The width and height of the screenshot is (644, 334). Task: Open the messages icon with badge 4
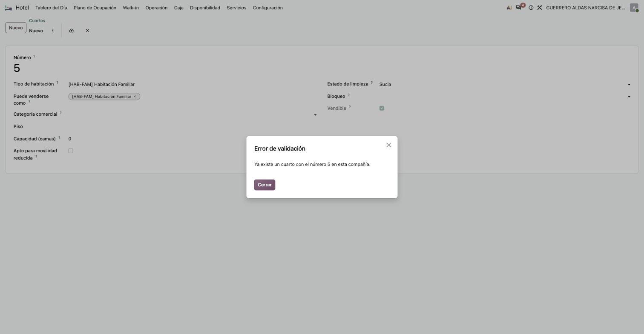pyautogui.click(x=519, y=7)
